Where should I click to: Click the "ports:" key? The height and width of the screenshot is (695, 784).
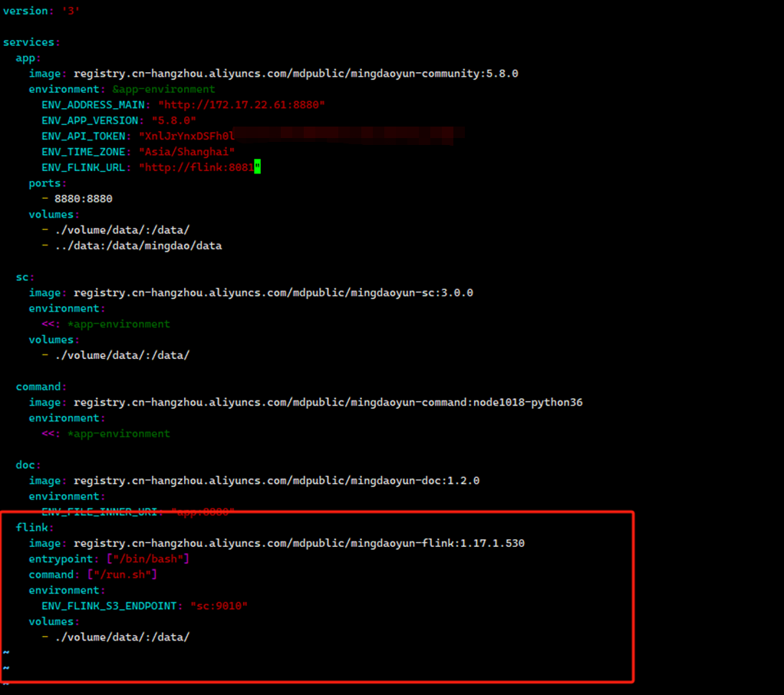pyautogui.click(x=47, y=183)
